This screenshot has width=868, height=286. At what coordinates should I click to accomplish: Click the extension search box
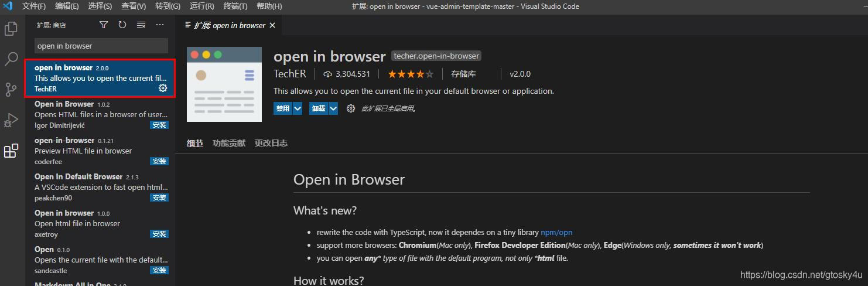pyautogui.click(x=101, y=46)
